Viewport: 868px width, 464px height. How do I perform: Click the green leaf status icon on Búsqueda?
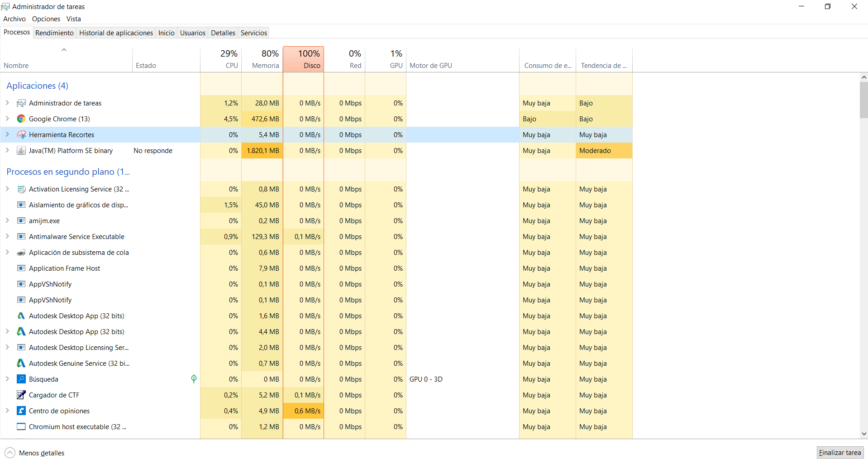194,379
